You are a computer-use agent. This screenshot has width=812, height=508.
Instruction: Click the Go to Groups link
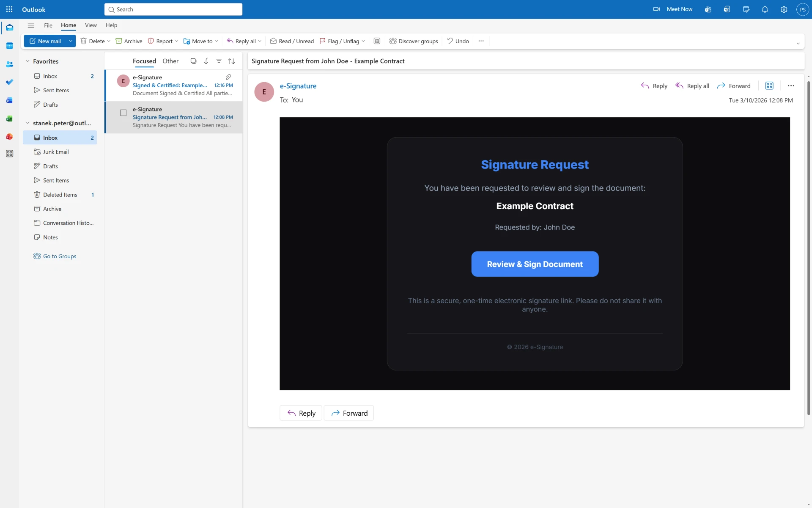pos(55,256)
